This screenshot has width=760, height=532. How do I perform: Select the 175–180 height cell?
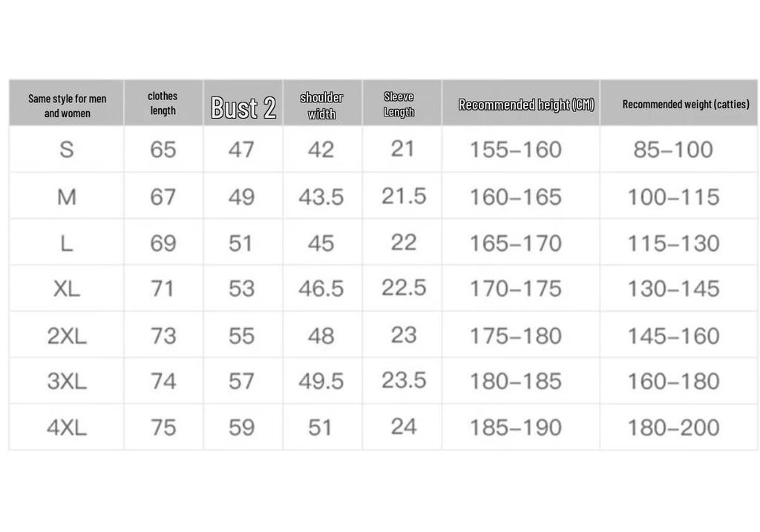[516, 336]
